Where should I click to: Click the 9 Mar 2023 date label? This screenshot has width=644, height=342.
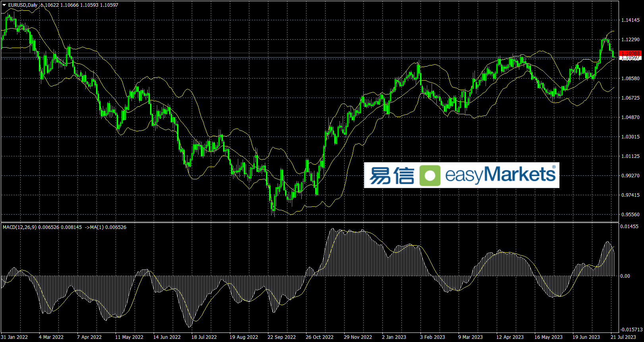tap(470, 337)
